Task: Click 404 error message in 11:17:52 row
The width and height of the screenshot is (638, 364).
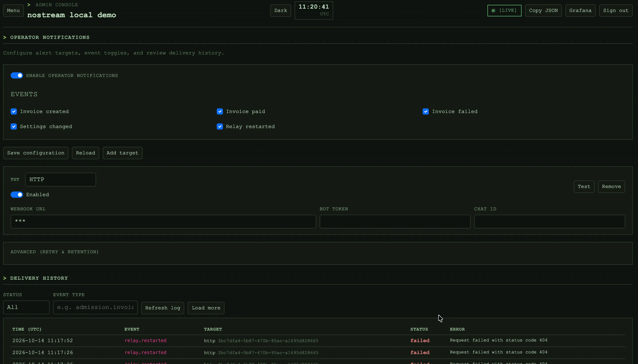Action: [x=499, y=340]
